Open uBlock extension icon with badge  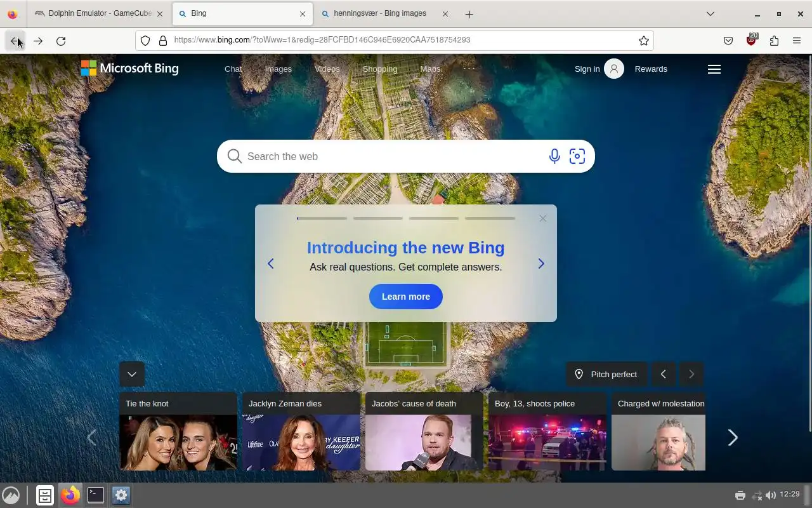[752, 39]
